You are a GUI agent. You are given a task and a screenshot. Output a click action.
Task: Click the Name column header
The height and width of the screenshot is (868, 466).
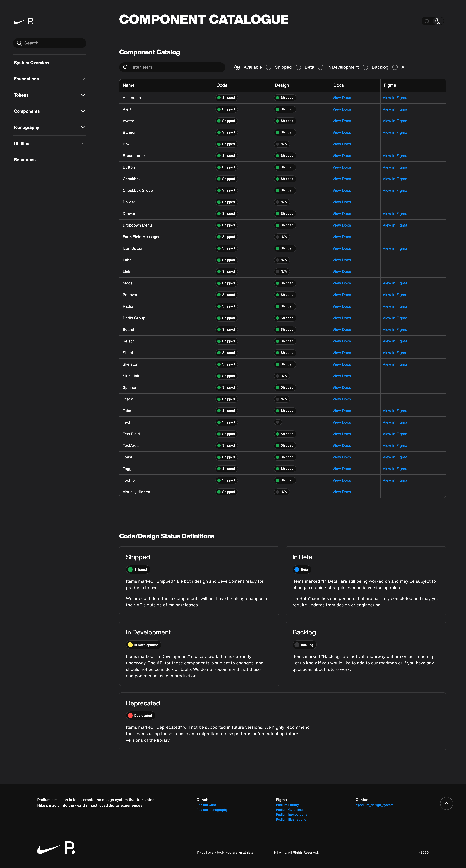point(166,85)
